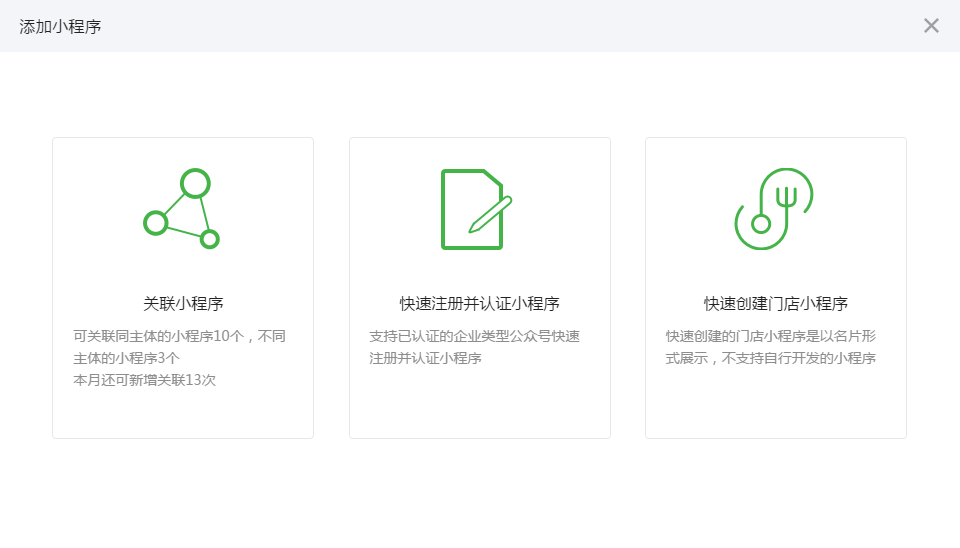Click the small bottom-right node of the linked-nodes icon

click(x=209, y=239)
